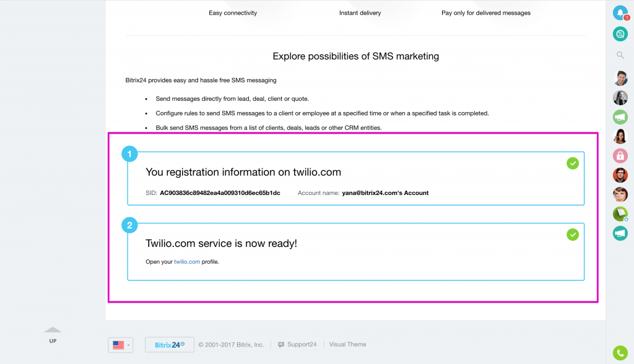
Task: Click the green checkmark on step 1
Action: 573,163
